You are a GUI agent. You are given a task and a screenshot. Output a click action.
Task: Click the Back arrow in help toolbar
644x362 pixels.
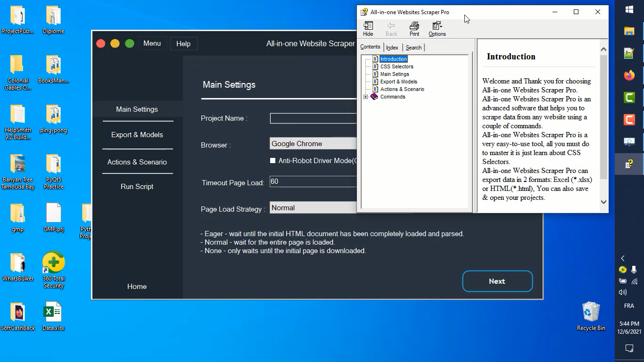point(391,29)
